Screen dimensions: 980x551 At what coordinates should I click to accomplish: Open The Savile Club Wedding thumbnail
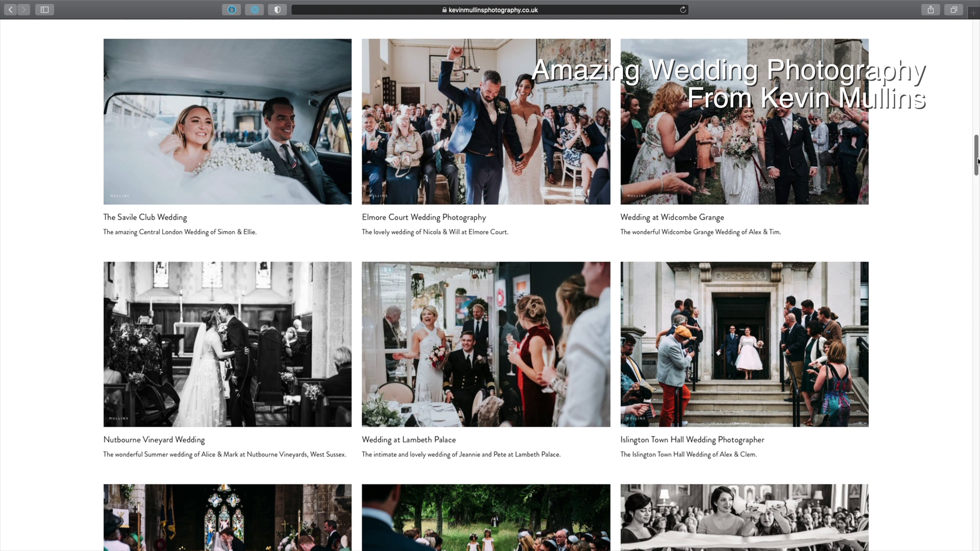[227, 121]
